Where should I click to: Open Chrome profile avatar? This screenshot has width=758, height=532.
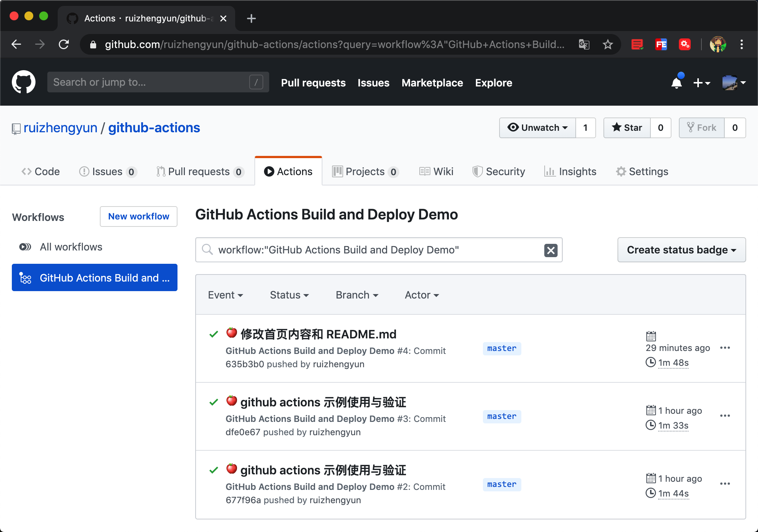coord(718,45)
